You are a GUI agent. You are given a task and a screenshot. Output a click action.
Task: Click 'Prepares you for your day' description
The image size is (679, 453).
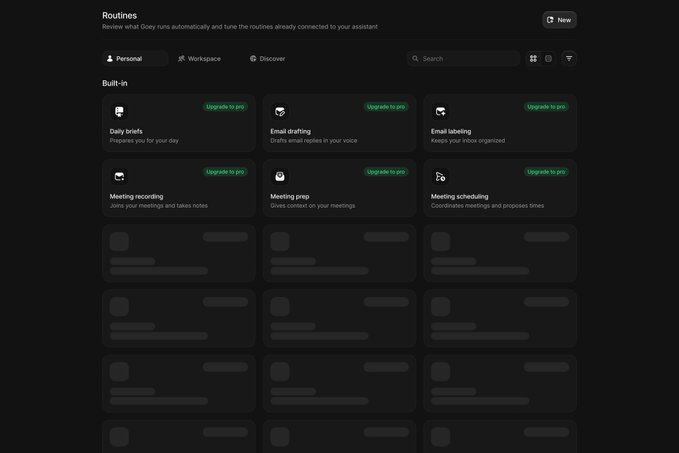(144, 141)
